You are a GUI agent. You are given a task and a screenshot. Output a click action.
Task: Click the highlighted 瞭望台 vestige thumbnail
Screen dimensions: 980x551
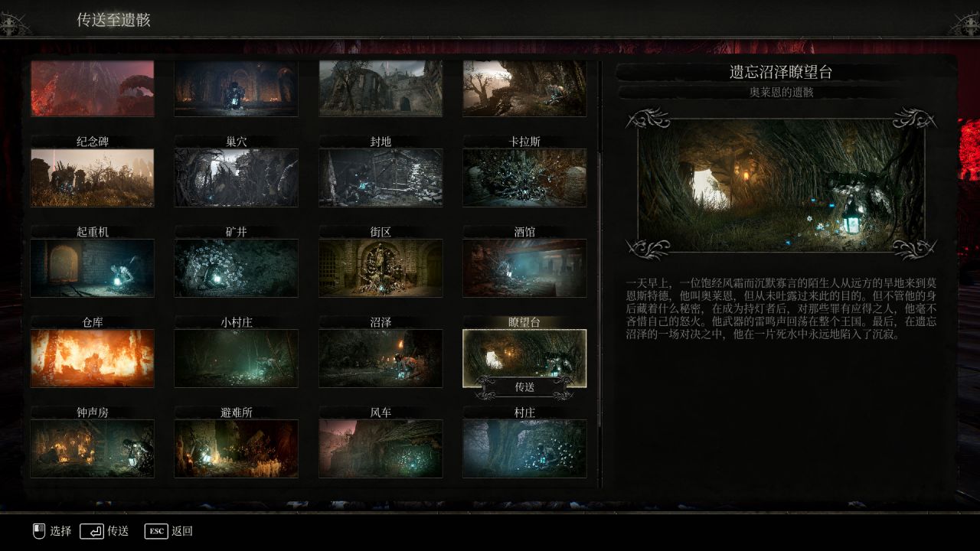click(x=524, y=358)
